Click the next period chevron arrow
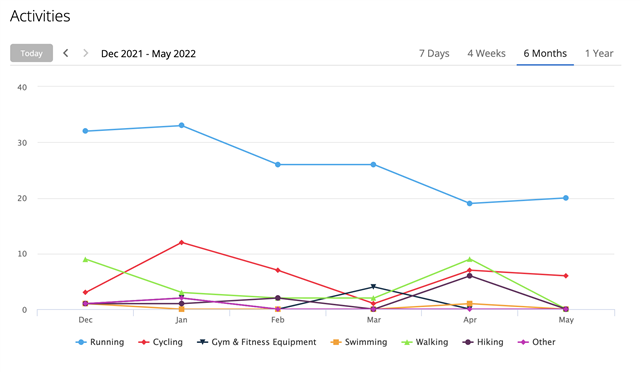This screenshot has height=372, width=640. click(85, 53)
